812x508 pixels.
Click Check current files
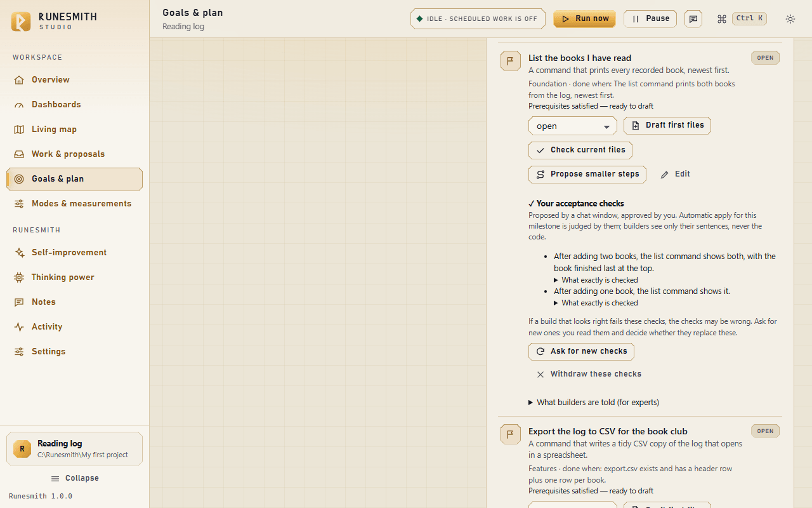[x=580, y=150]
